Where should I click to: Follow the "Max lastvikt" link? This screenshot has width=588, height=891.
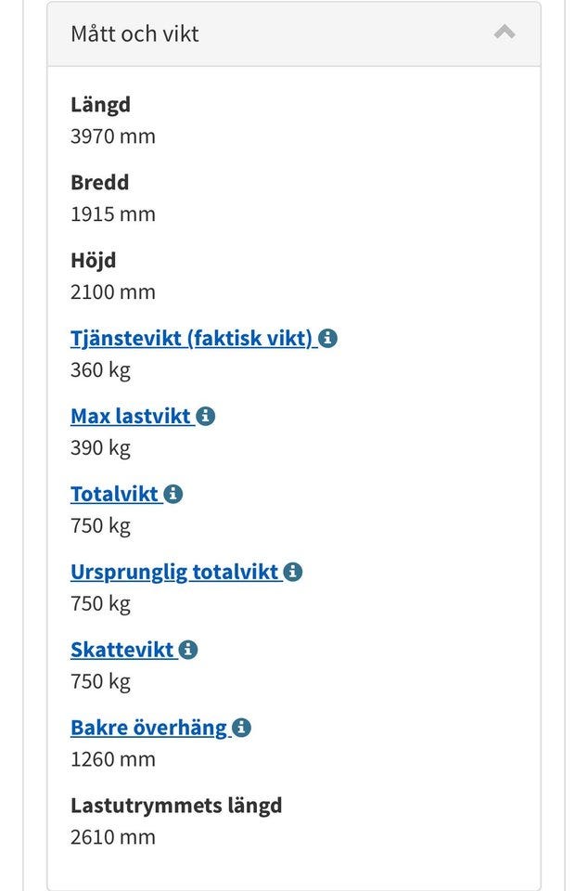click(x=131, y=416)
